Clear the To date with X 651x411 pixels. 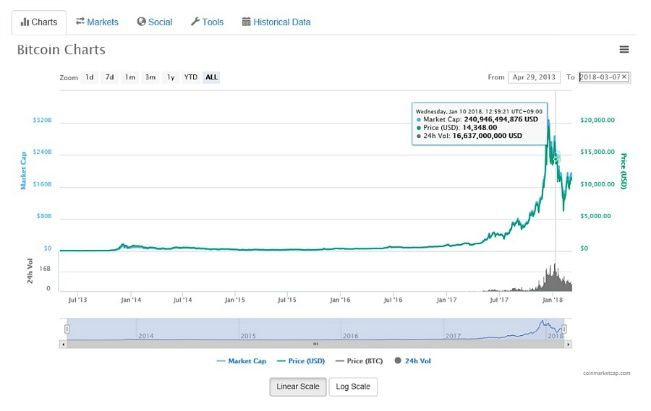(x=624, y=77)
